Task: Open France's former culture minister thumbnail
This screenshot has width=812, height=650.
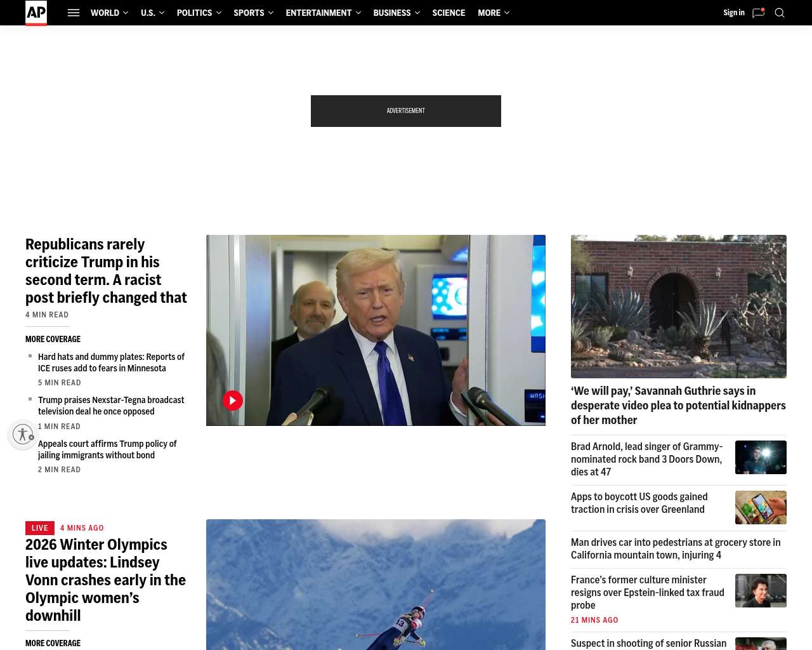Action: (761, 590)
